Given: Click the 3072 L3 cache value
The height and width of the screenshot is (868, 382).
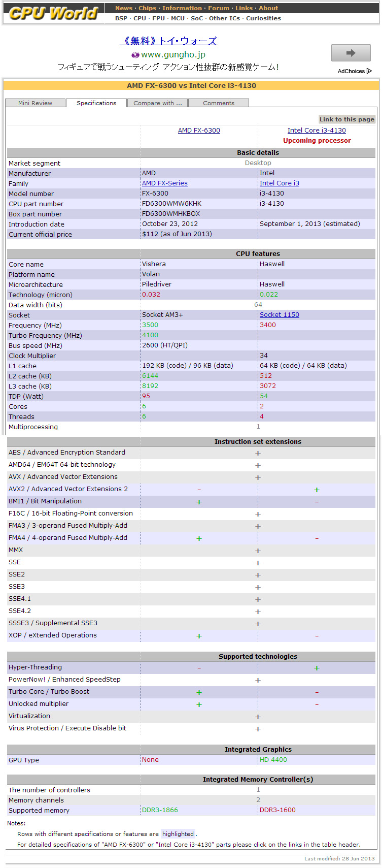Looking at the screenshot, I should pyautogui.click(x=268, y=386).
